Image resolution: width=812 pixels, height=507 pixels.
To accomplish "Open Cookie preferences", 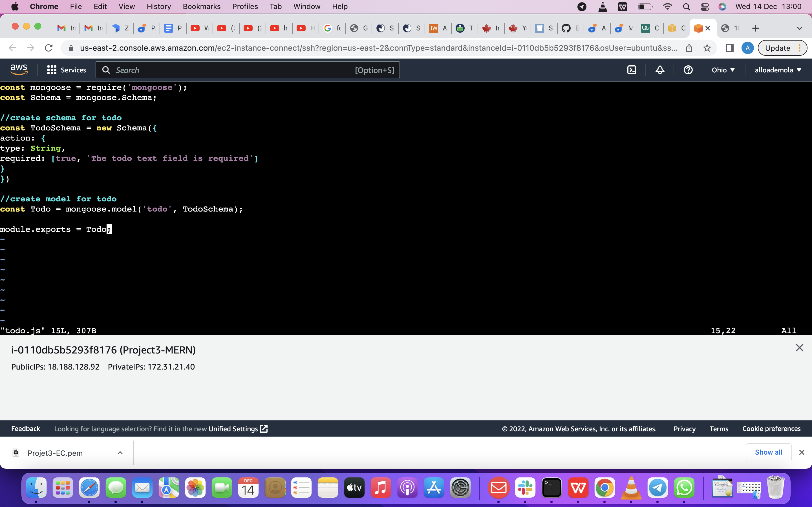I will [771, 428].
